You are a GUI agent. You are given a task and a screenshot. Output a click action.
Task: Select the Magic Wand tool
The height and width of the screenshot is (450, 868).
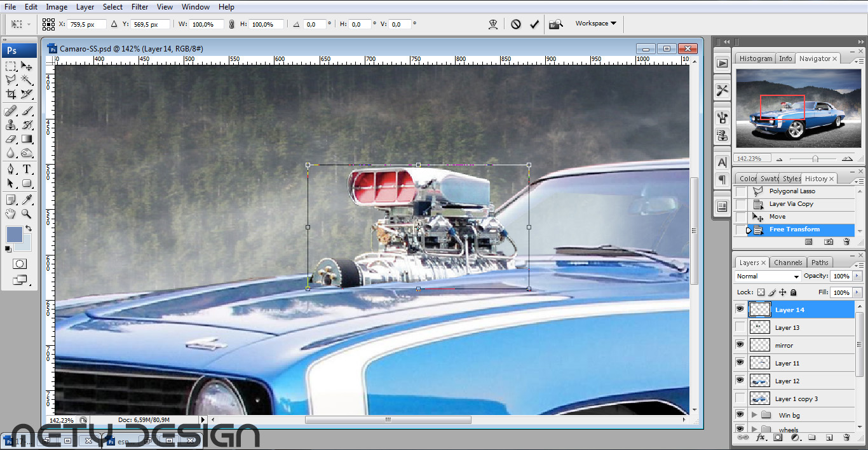(27, 80)
